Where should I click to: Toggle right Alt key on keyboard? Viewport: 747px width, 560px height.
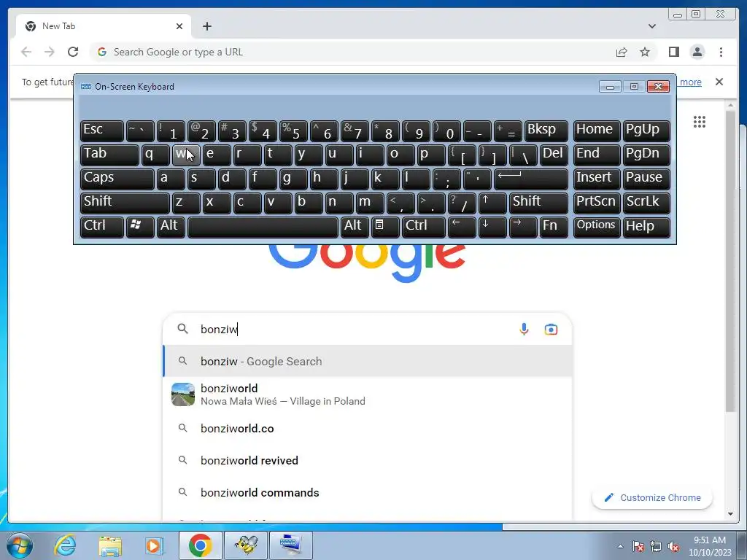[355, 227]
